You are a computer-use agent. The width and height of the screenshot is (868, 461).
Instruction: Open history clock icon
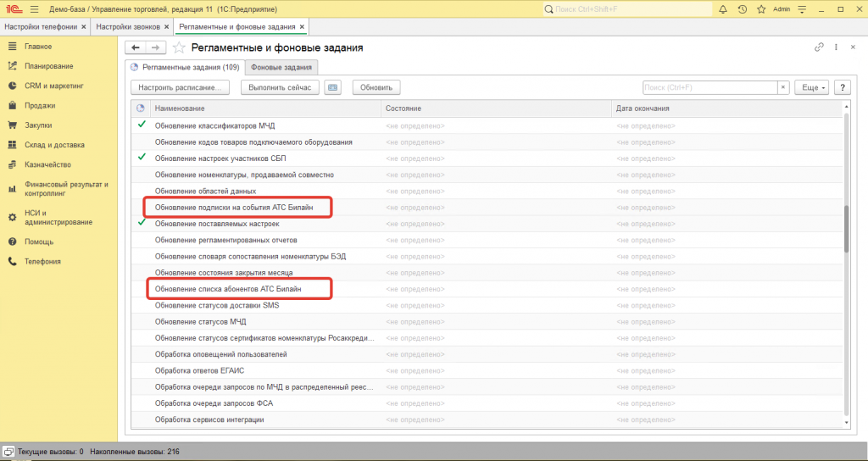(743, 9)
